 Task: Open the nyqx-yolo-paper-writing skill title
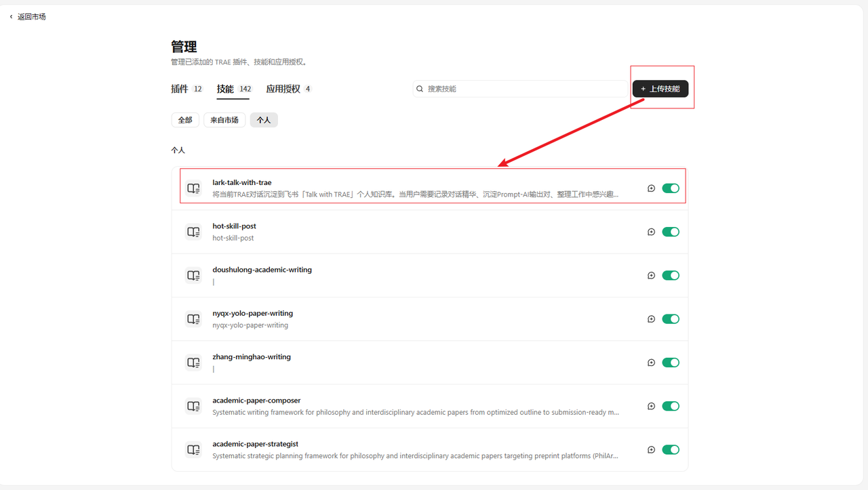point(252,313)
